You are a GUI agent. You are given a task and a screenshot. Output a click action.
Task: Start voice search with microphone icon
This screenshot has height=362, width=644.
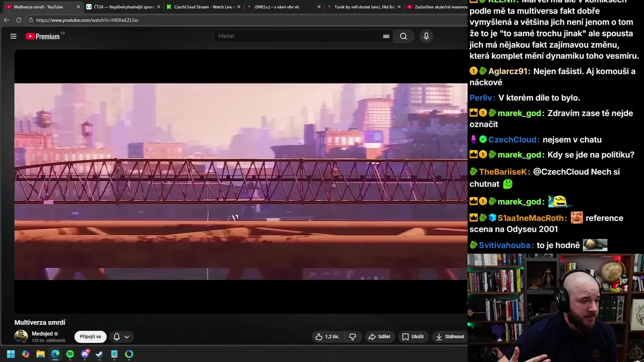[426, 36]
